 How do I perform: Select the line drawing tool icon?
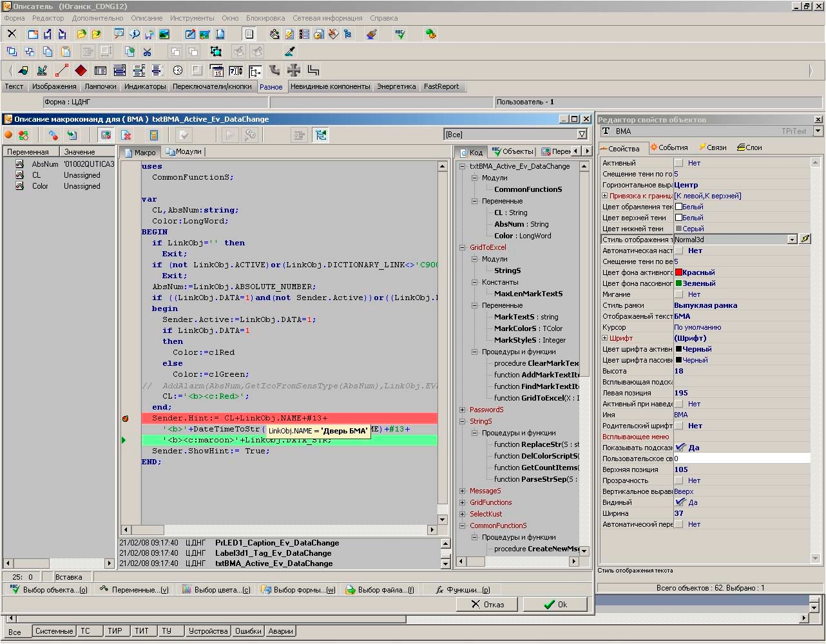(62, 70)
